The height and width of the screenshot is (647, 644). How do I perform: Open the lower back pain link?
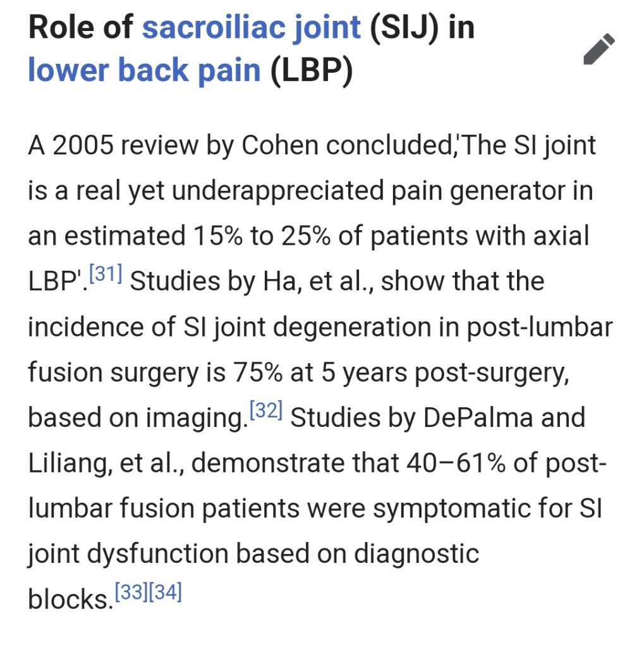tap(144, 70)
